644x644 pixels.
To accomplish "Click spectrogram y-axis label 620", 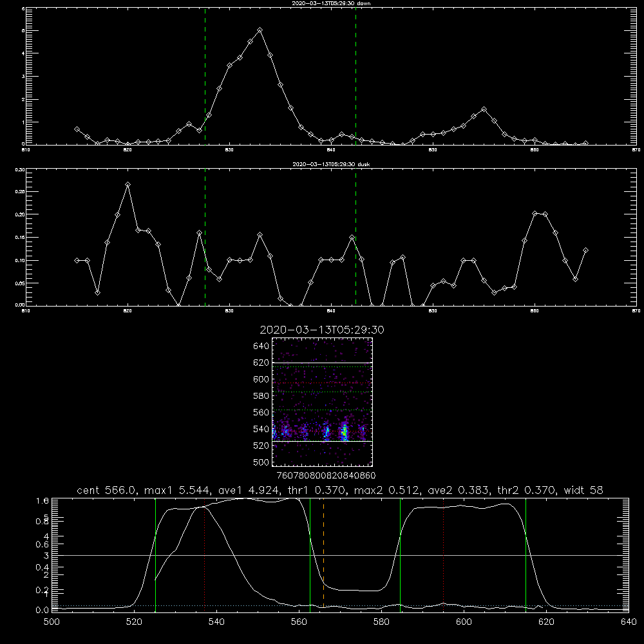I will (x=261, y=363).
